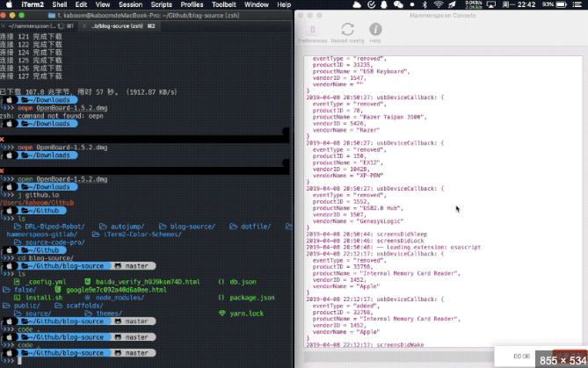Viewport: 588px width, 368px height.
Task: Click 'Razer Taipan 3500' in the console log
Action: pyautogui.click(x=391, y=117)
